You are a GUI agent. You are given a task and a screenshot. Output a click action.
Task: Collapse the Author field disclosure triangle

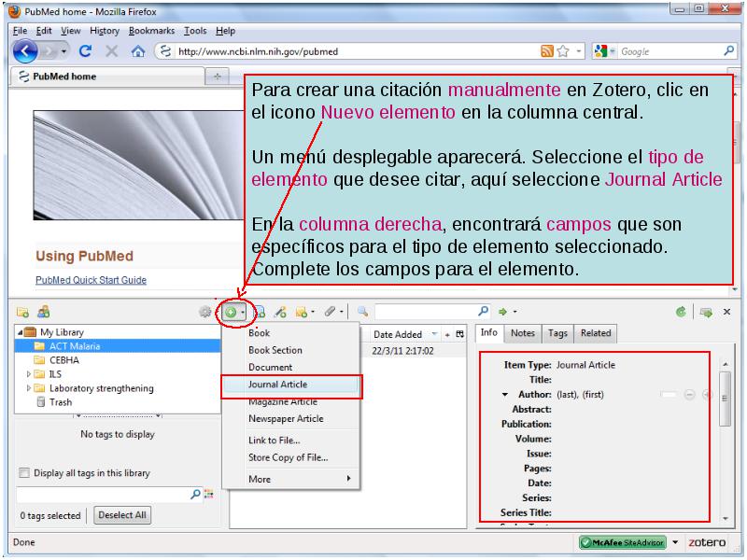pos(505,394)
